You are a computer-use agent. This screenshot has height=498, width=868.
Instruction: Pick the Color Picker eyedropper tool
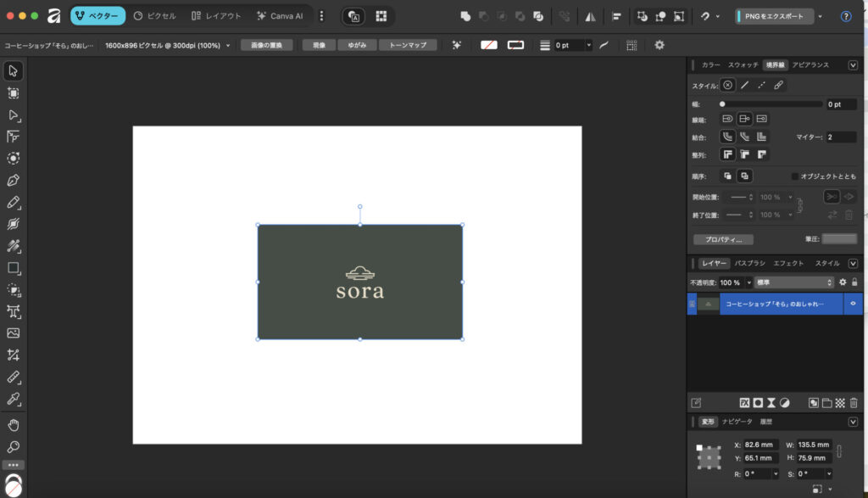tap(14, 399)
